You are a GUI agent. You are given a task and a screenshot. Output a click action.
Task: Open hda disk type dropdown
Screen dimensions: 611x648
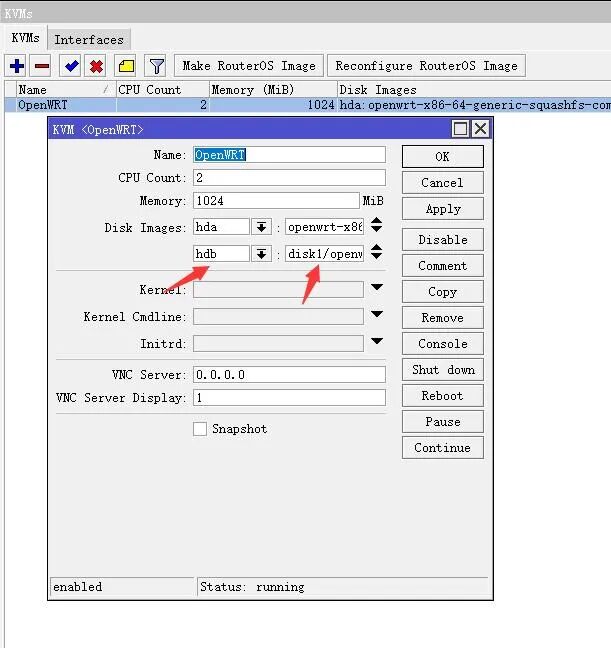click(x=261, y=227)
